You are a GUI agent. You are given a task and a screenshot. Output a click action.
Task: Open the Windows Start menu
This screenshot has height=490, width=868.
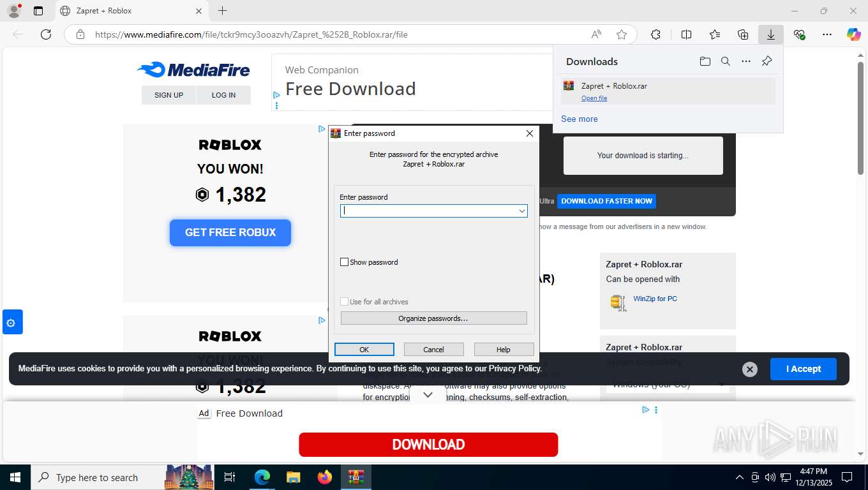15,477
